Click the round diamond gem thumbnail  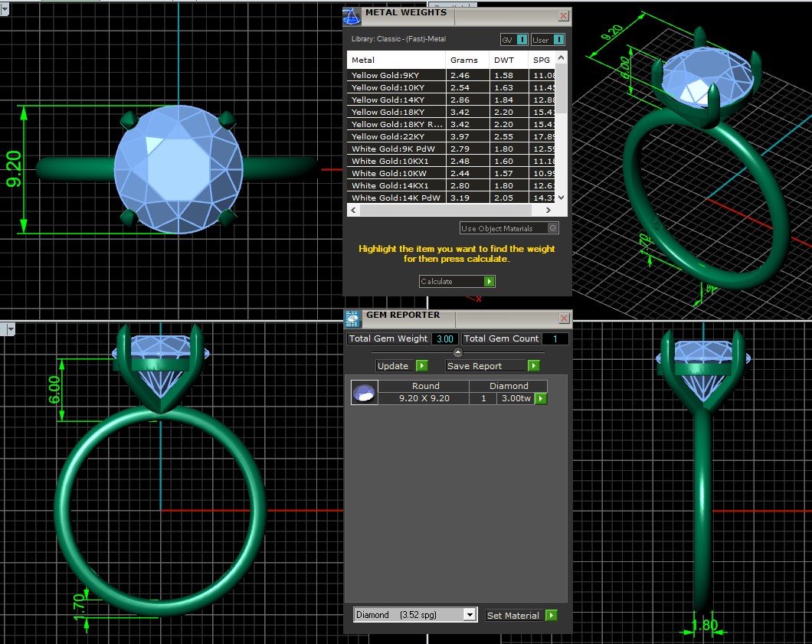[364, 393]
